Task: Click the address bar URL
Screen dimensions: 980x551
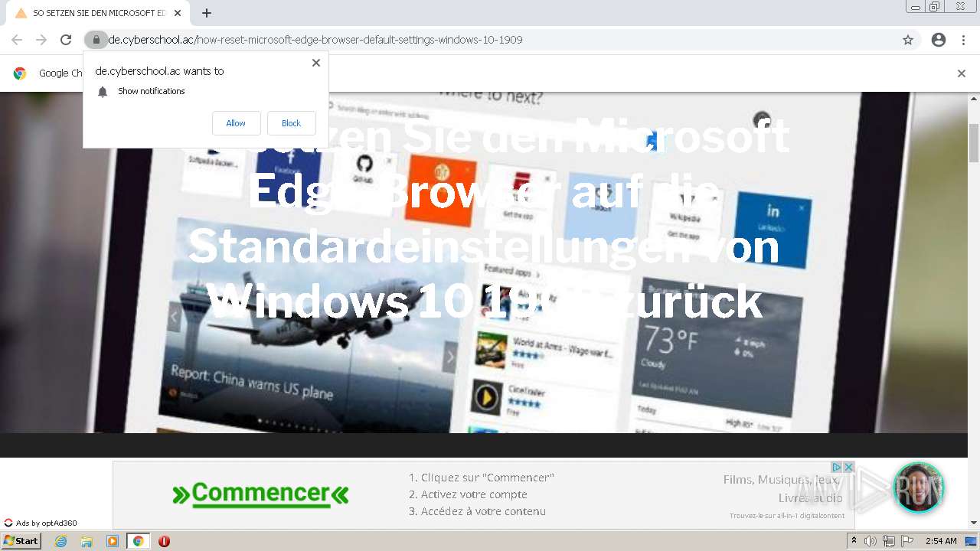Action: (x=315, y=40)
